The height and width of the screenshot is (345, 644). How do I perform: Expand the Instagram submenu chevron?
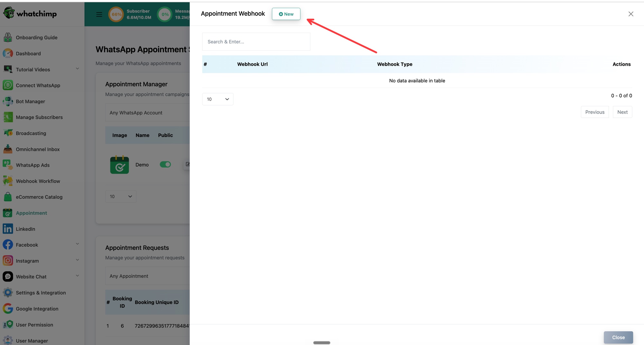(x=77, y=260)
